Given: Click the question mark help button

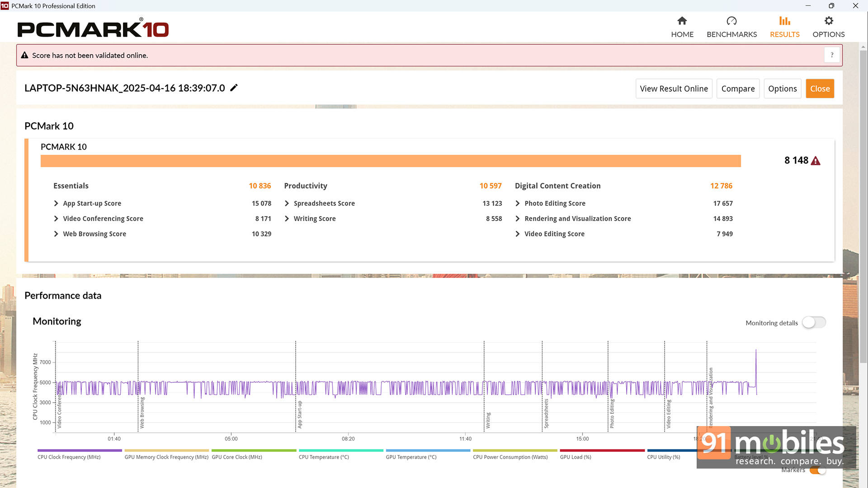Looking at the screenshot, I should click(832, 55).
